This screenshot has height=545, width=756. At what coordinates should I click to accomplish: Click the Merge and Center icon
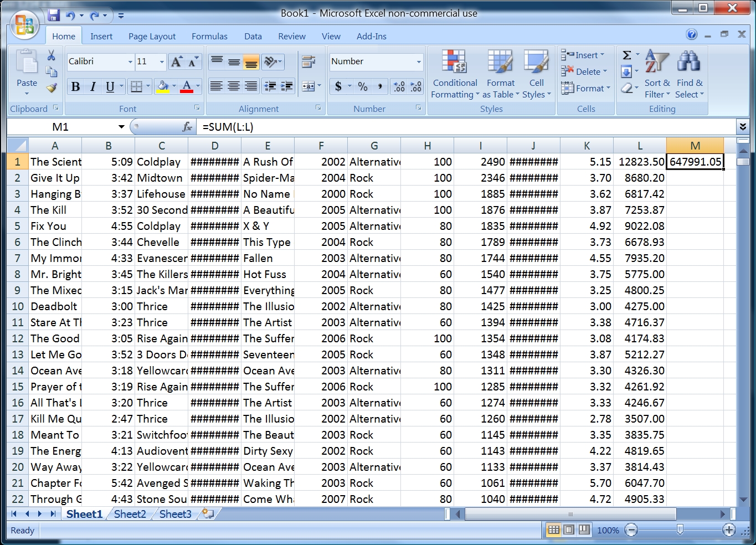pos(308,86)
